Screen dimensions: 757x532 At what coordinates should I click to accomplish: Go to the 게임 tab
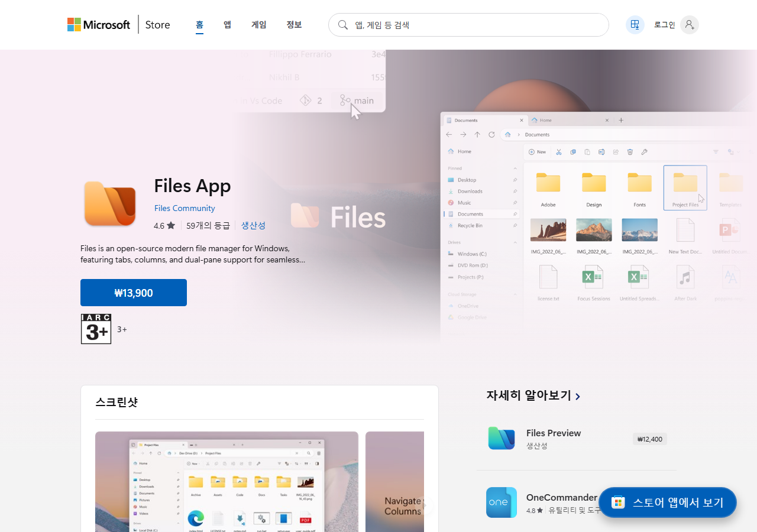tap(259, 25)
